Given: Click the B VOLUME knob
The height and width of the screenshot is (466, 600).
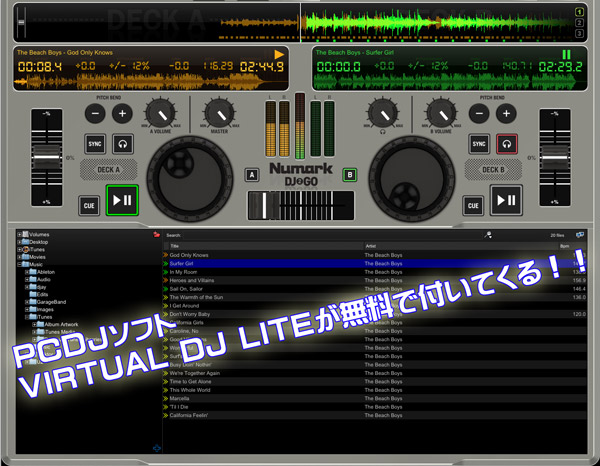Looking at the screenshot, I should 441,114.
